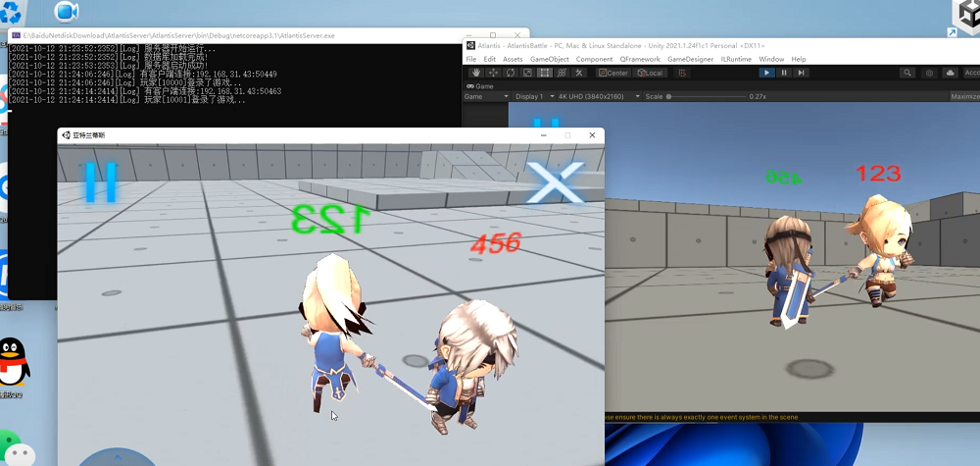Select the Hand tool in Unity toolbar
Screen dimensions: 980x466
click(475, 73)
